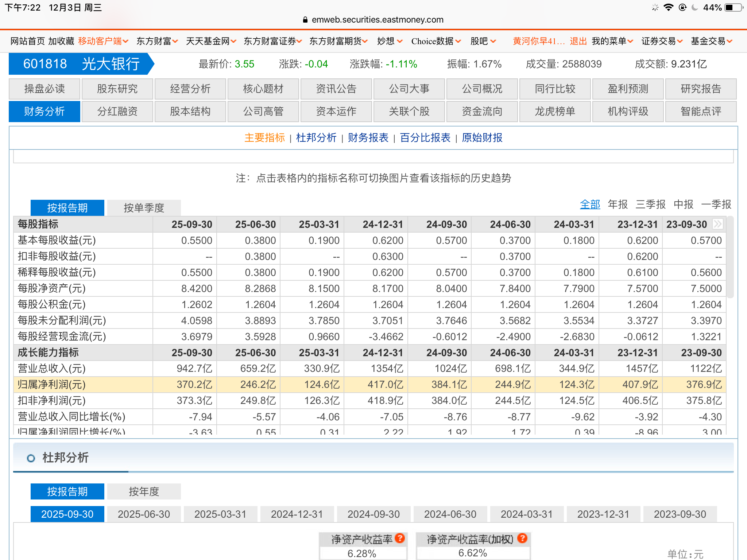The height and width of the screenshot is (560, 747).
Task: Click the table scroll-right double arrow icon
Action: click(717, 224)
